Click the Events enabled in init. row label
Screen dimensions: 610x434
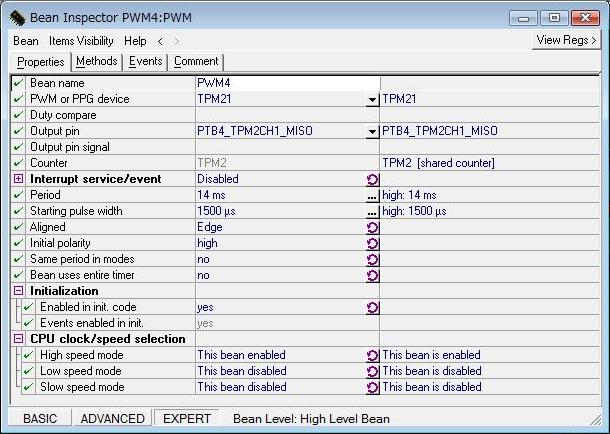pos(92,323)
